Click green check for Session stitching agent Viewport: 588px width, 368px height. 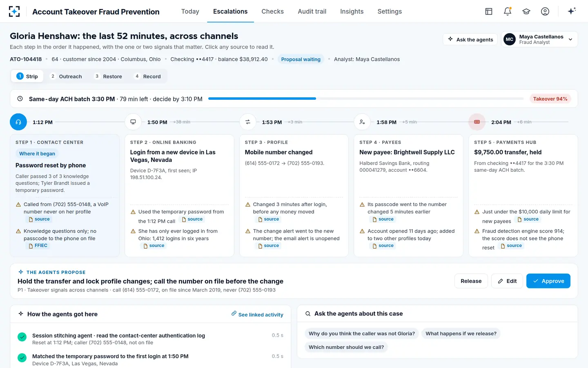(x=22, y=337)
